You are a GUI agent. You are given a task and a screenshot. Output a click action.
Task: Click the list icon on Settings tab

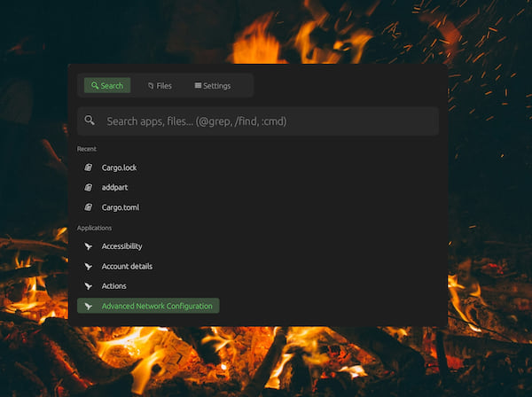click(x=198, y=86)
